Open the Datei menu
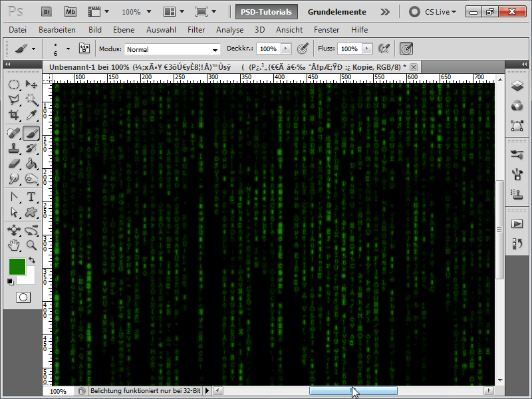This screenshot has height=399, width=532. pyautogui.click(x=18, y=30)
